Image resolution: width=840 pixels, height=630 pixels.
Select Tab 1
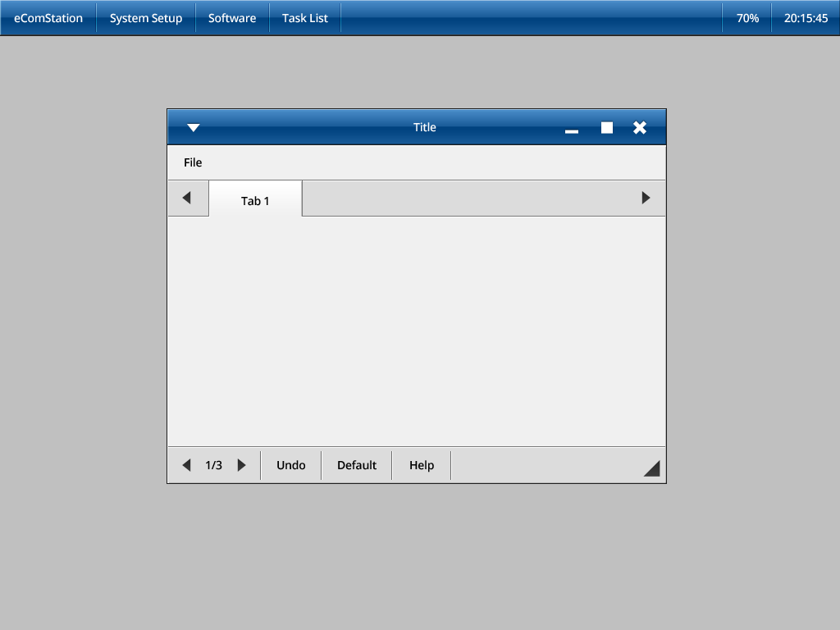(255, 199)
